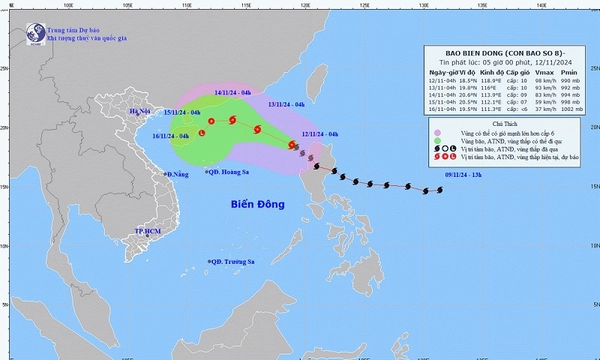
Task: Click the 09/11/24 - 13h timestamp label
Action: [463, 175]
